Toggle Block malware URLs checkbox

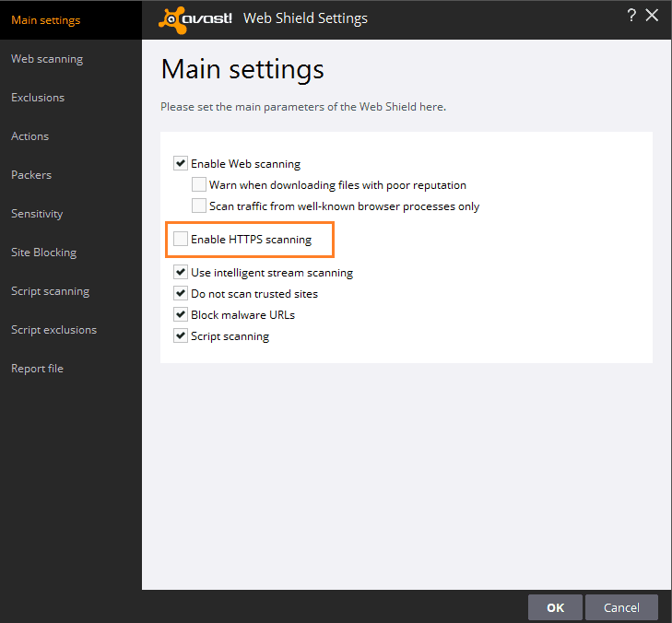(x=181, y=314)
